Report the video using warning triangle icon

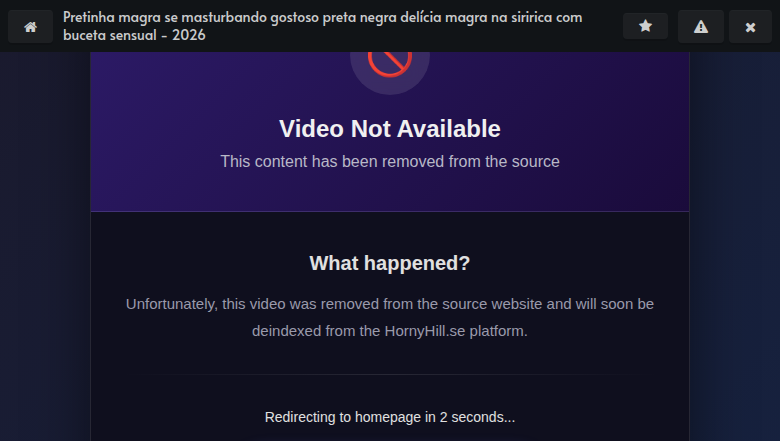701,26
